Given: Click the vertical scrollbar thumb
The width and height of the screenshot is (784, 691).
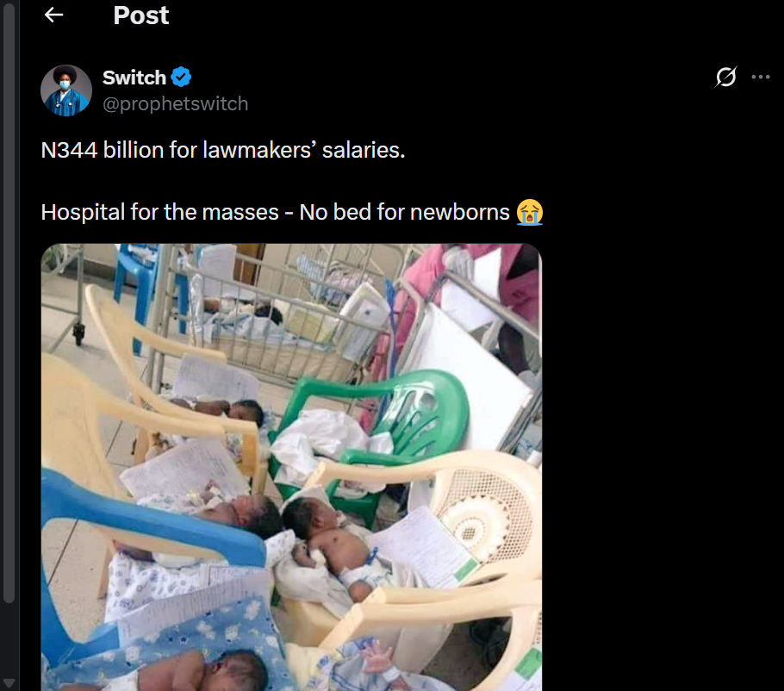Looking at the screenshot, I should click(9, 302).
